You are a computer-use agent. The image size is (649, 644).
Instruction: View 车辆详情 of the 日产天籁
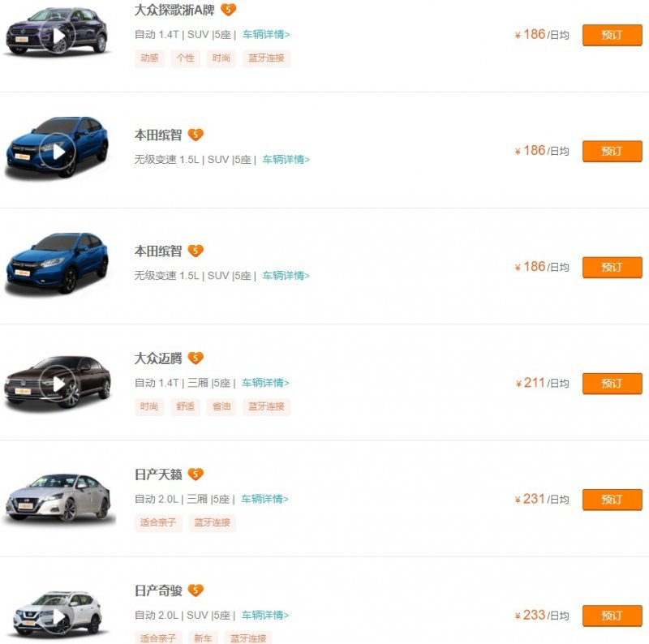[x=265, y=499]
